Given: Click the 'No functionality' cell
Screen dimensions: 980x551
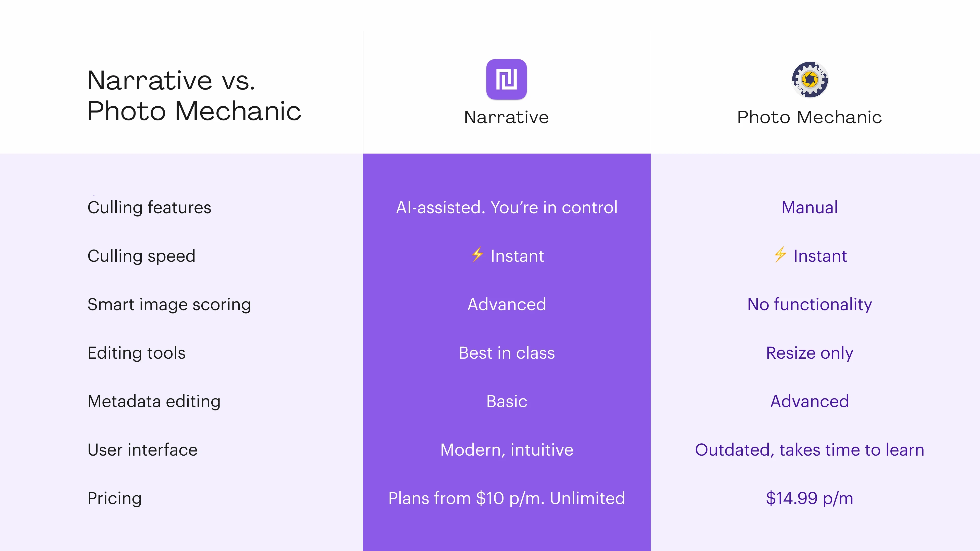Looking at the screenshot, I should pos(810,305).
